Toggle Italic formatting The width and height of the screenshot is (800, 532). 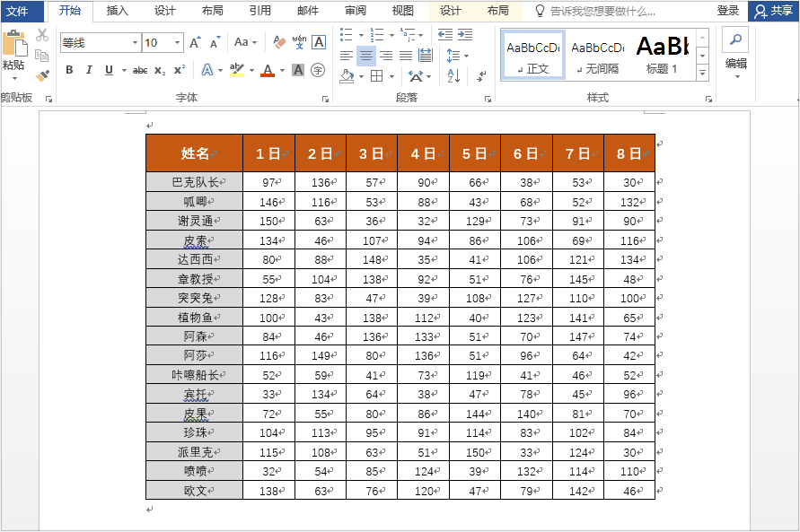click(89, 70)
